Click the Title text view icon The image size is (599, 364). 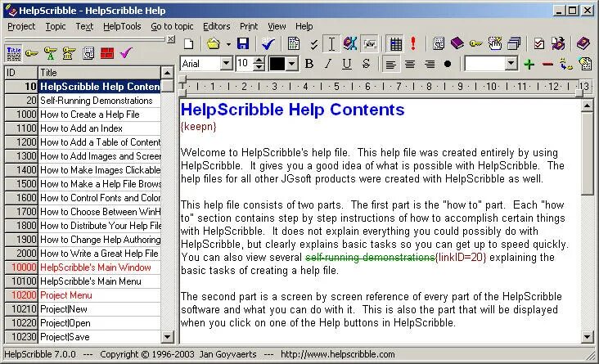[x=14, y=53]
